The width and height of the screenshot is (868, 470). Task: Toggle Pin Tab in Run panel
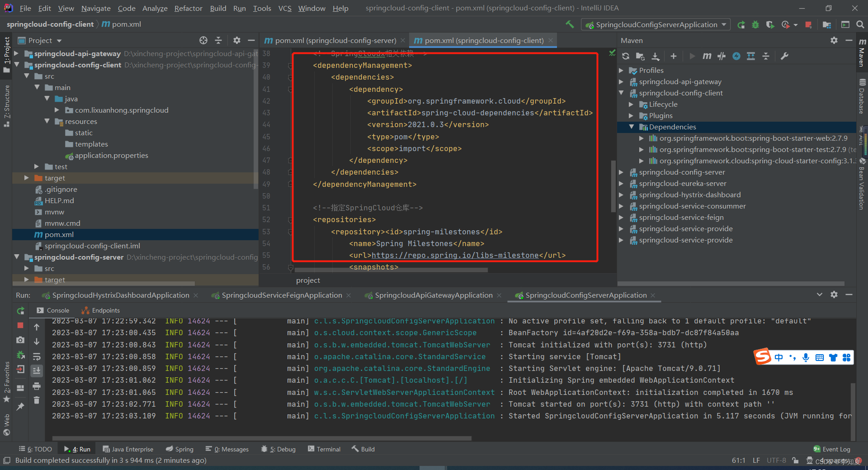20,407
